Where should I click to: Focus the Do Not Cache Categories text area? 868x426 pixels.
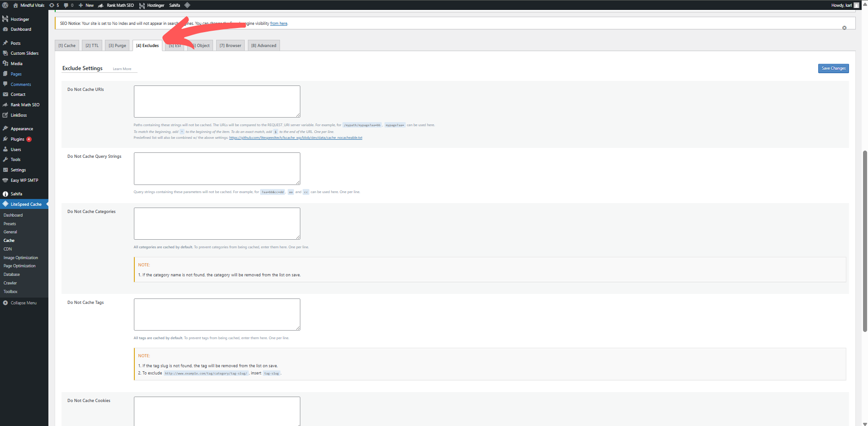[217, 223]
